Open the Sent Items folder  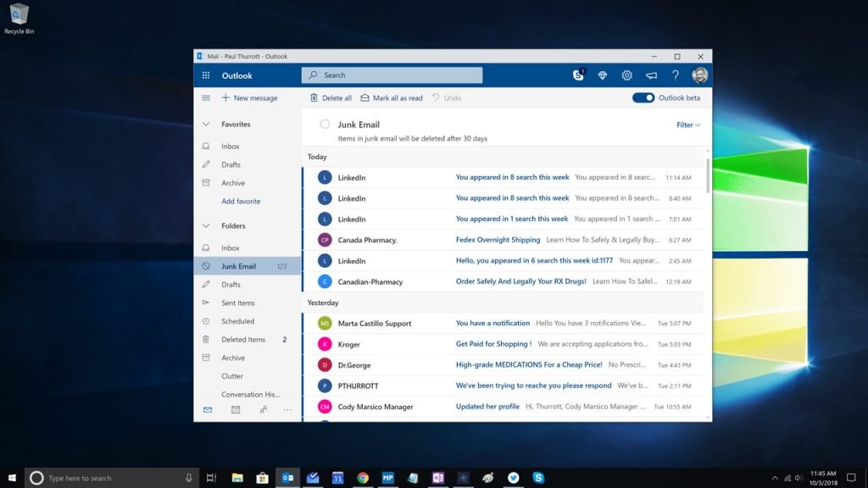point(237,303)
